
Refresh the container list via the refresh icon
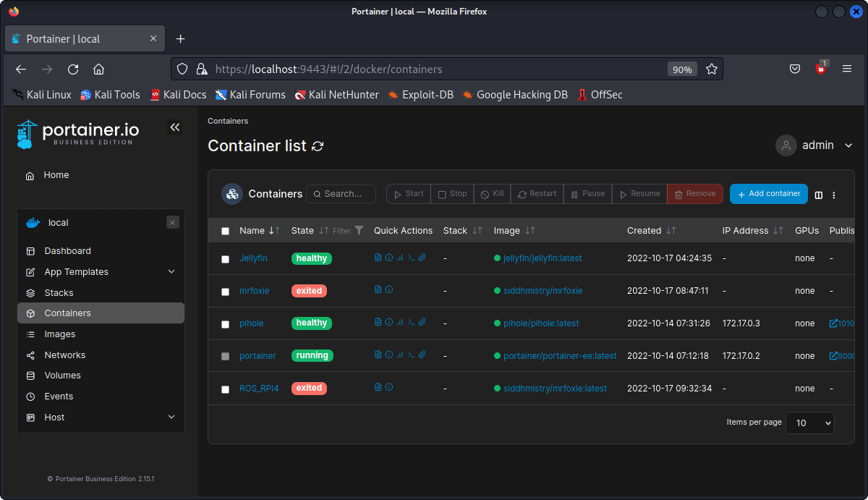point(318,146)
